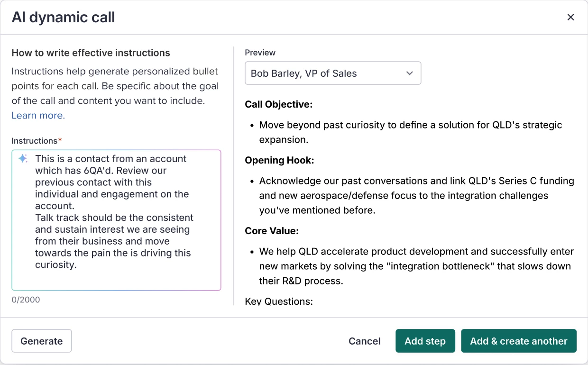The width and height of the screenshot is (588, 365).
Task: Select the Opening Hook heading
Action: (x=279, y=161)
